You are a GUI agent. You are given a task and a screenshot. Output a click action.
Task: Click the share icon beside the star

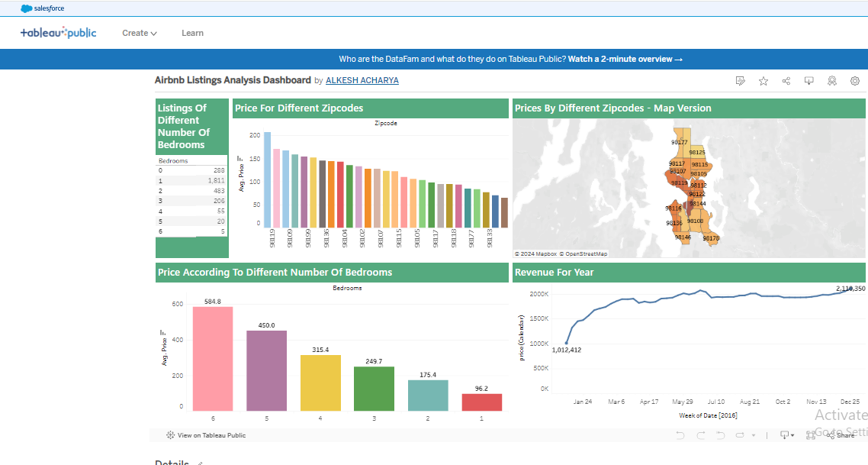pyautogui.click(x=786, y=81)
